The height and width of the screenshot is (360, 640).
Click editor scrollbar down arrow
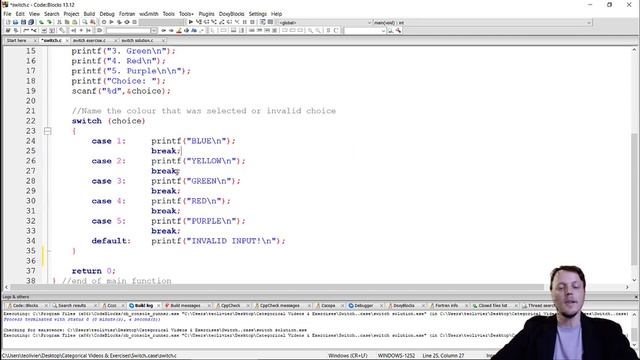tap(634, 280)
